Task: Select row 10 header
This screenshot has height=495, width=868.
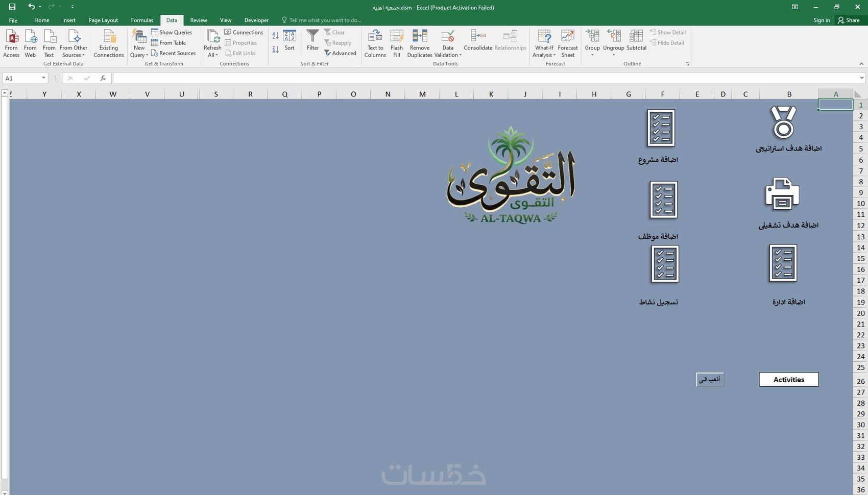Action: [861, 204]
